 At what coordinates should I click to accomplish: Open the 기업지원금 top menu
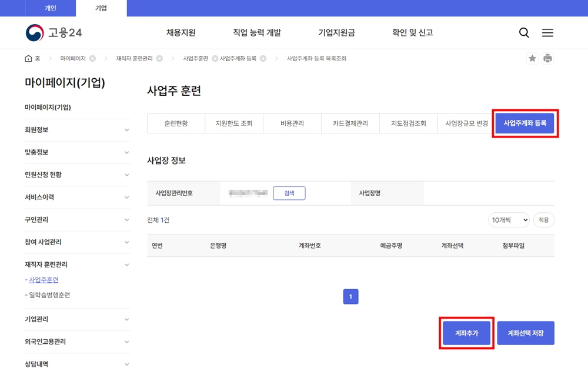pyautogui.click(x=336, y=33)
